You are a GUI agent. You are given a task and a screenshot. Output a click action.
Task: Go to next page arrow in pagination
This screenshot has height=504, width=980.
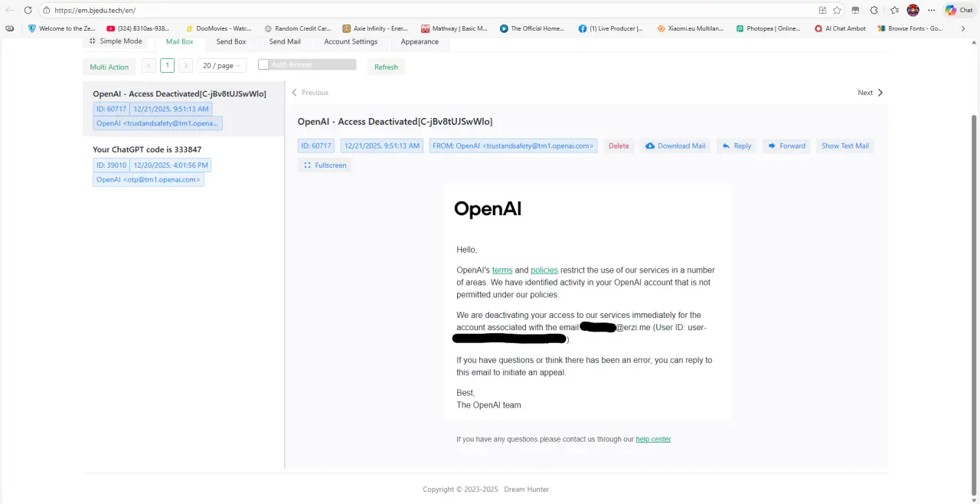(x=186, y=66)
